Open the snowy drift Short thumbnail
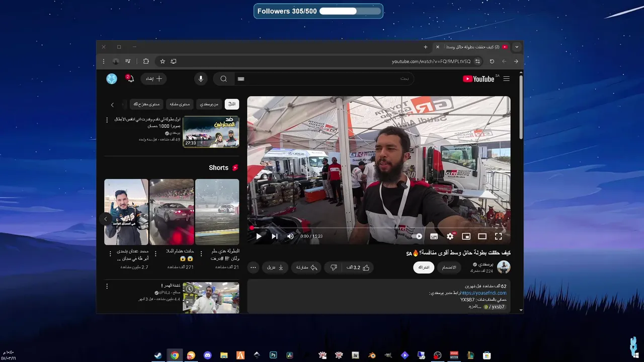 click(217, 212)
